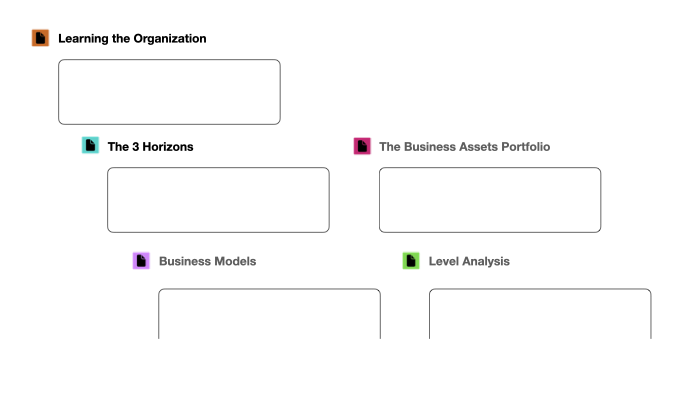Click the empty box under Level Analysis
Image resolution: width=700 pixels, height=400 pixels.
coord(540,314)
